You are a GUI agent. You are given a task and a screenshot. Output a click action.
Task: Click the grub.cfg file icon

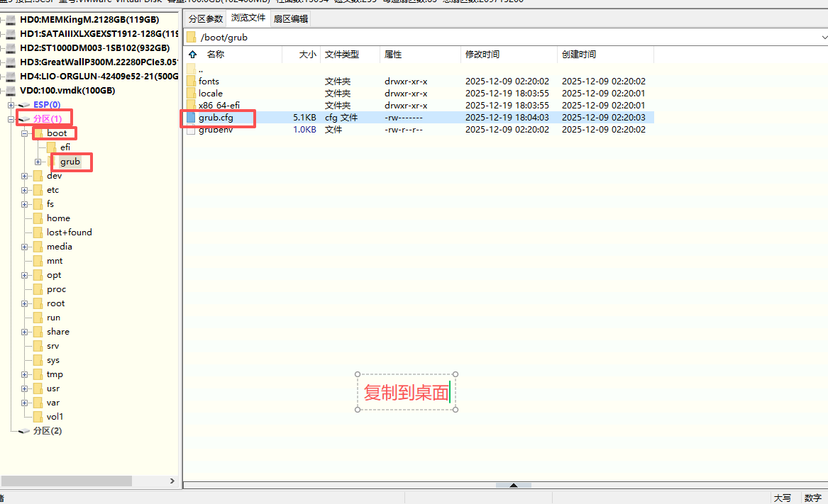coord(191,118)
